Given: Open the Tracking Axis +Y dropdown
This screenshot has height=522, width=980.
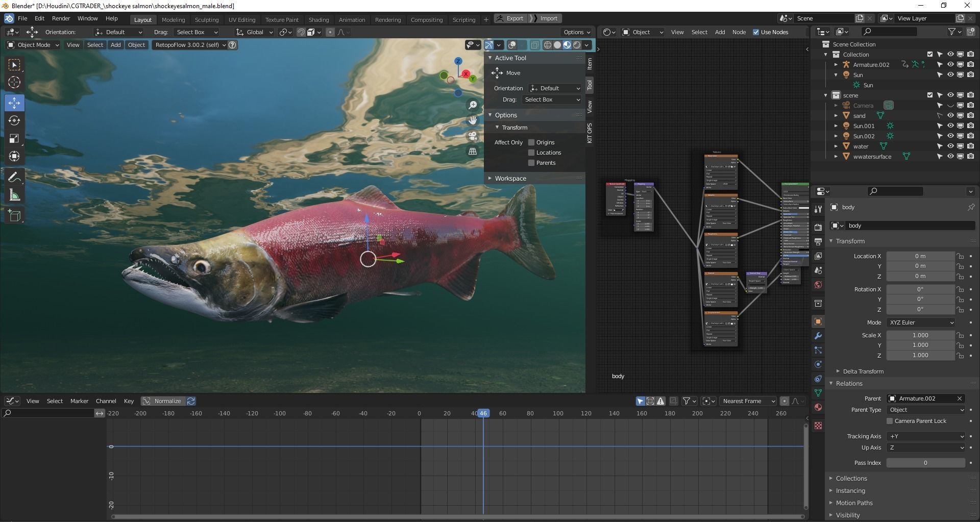Looking at the screenshot, I should [x=926, y=436].
